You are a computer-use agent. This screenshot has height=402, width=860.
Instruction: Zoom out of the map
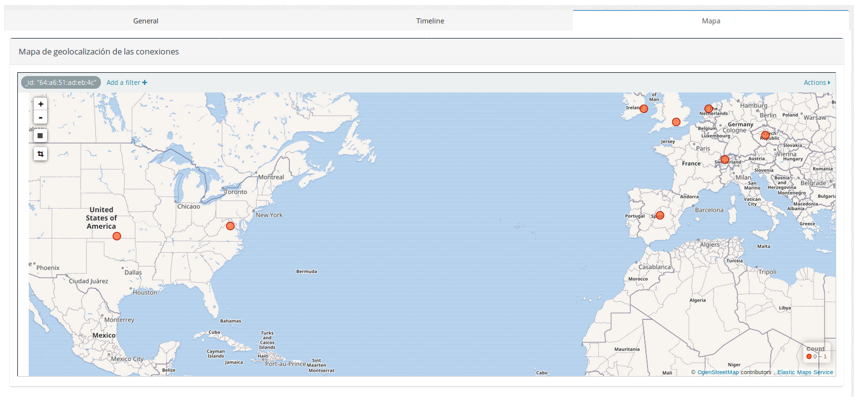(41, 118)
